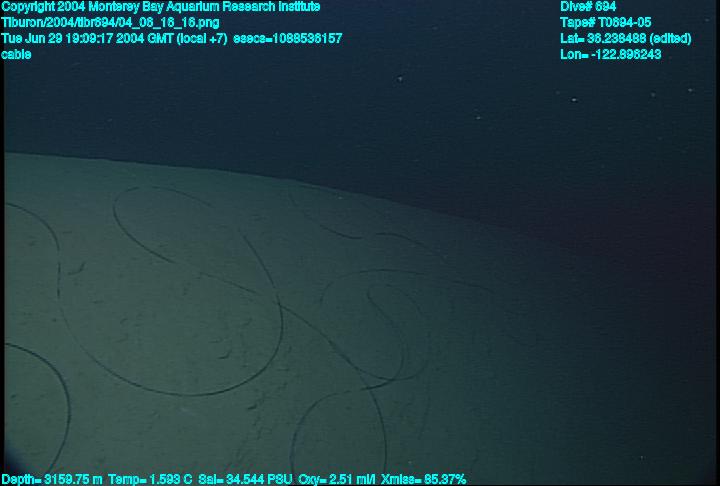Click the 'Tape# T0694-05' label
720x486 pixels.
(606, 23)
